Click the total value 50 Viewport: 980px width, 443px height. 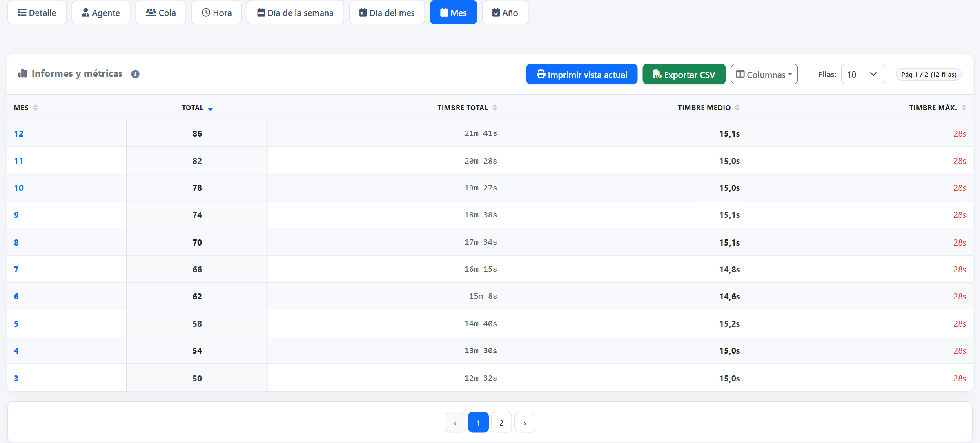197,379
